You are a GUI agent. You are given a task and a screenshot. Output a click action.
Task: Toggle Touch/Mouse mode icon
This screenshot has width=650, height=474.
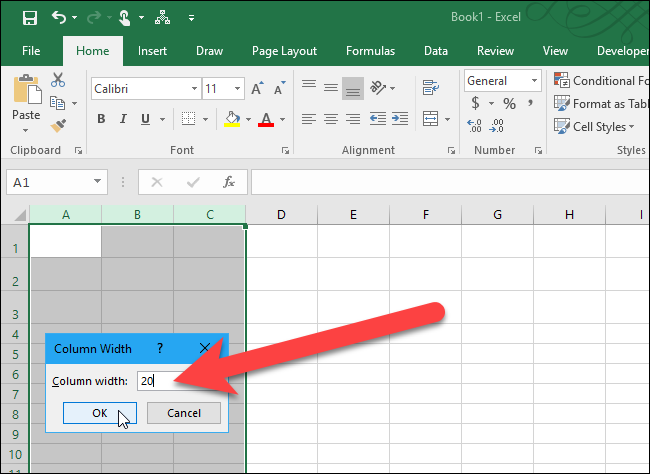click(124, 18)
